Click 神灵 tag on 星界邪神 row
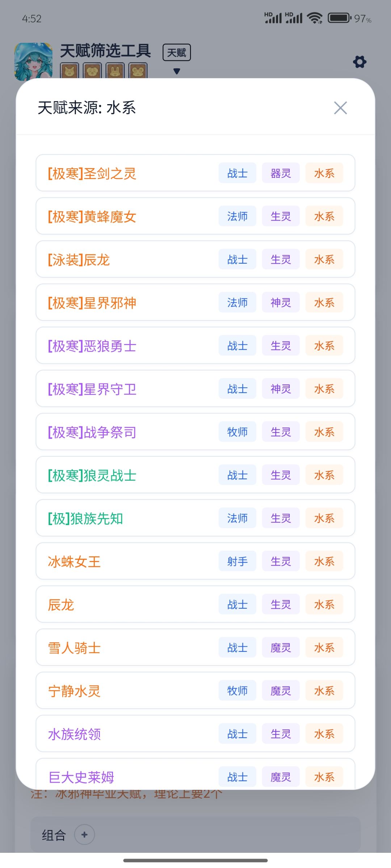This screenshot has width=391, height=868. point(281,302)
